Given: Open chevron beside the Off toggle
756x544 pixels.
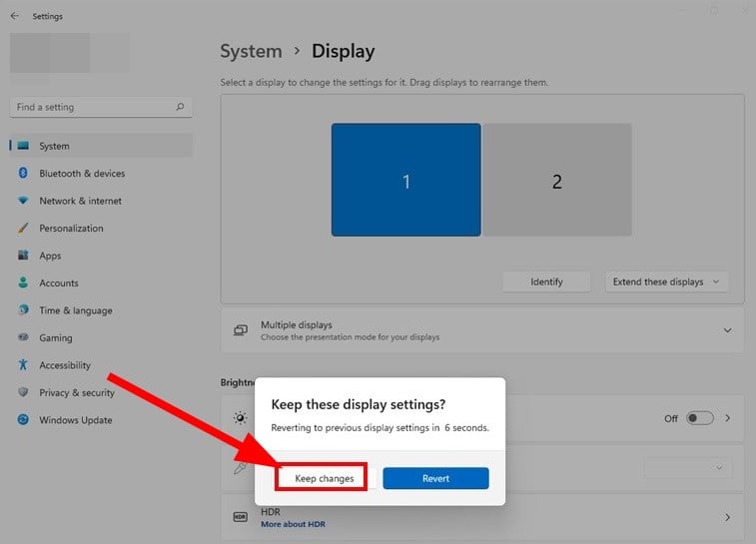Looking at the screenshot, I should 728,418.
